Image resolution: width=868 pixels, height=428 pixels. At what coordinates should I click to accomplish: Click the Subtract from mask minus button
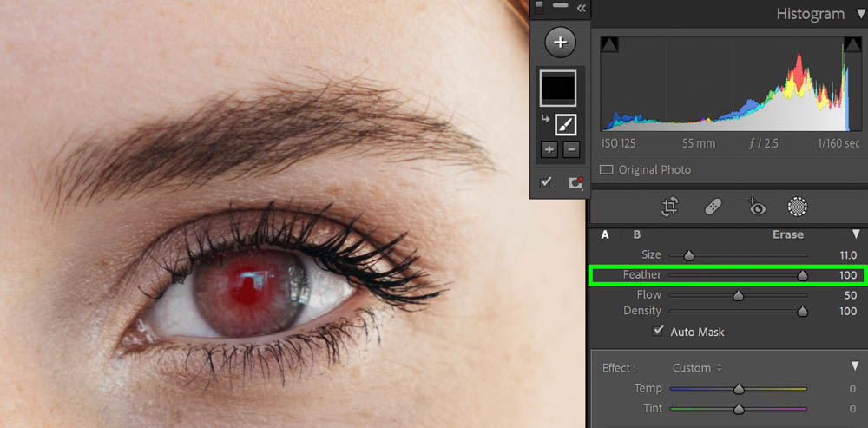click(571, 149)
